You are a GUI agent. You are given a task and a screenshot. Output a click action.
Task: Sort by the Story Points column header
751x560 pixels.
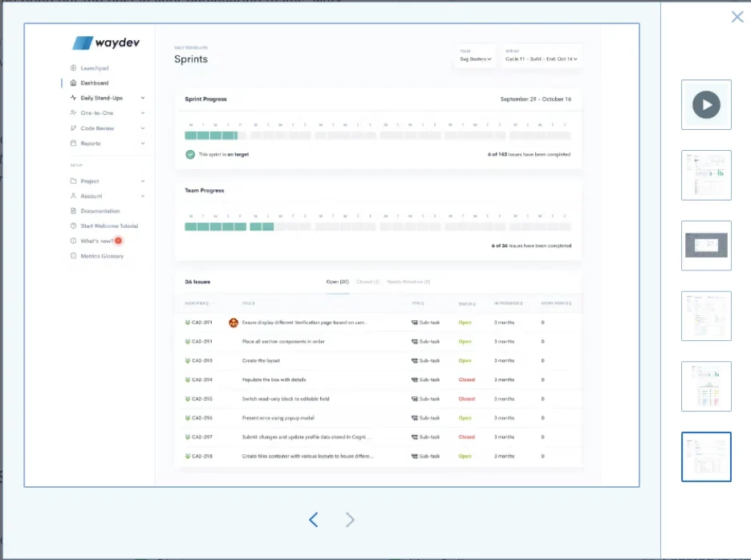coord(556,303)
